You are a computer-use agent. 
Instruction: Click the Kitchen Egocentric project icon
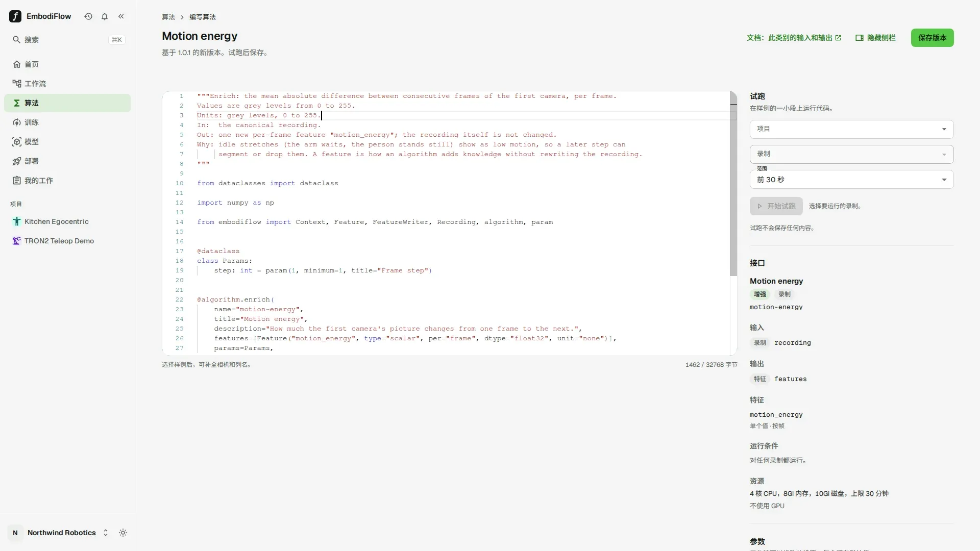[x=17, y=221]
